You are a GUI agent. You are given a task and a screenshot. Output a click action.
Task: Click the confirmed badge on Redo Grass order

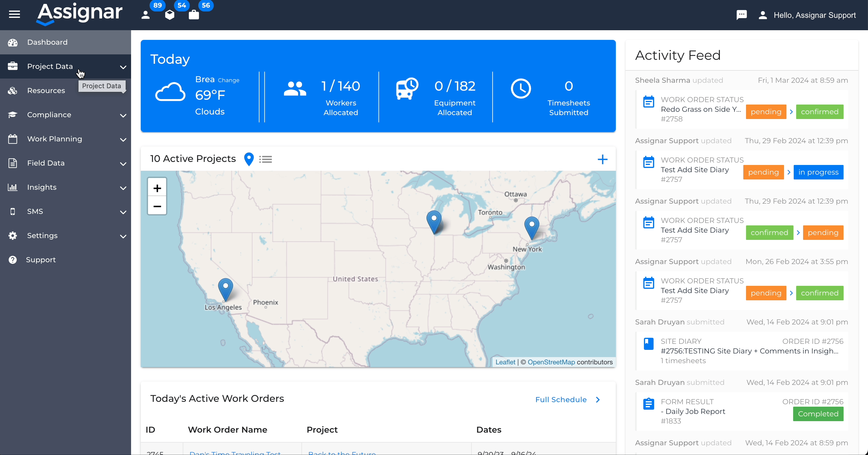[819, 112]
